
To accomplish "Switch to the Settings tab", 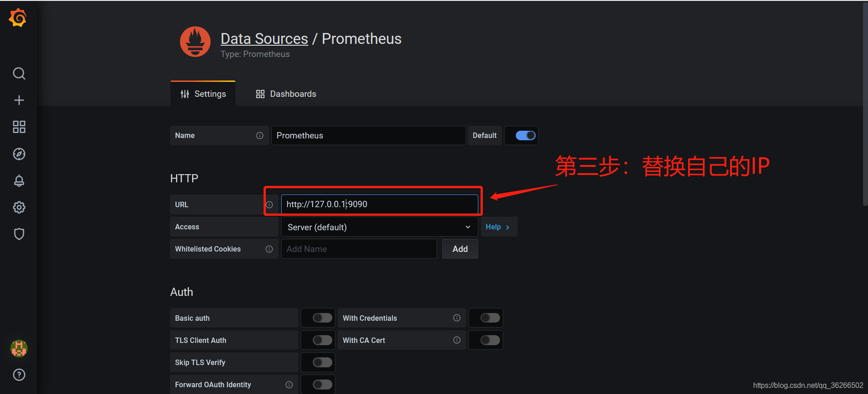I will [203, 94].
